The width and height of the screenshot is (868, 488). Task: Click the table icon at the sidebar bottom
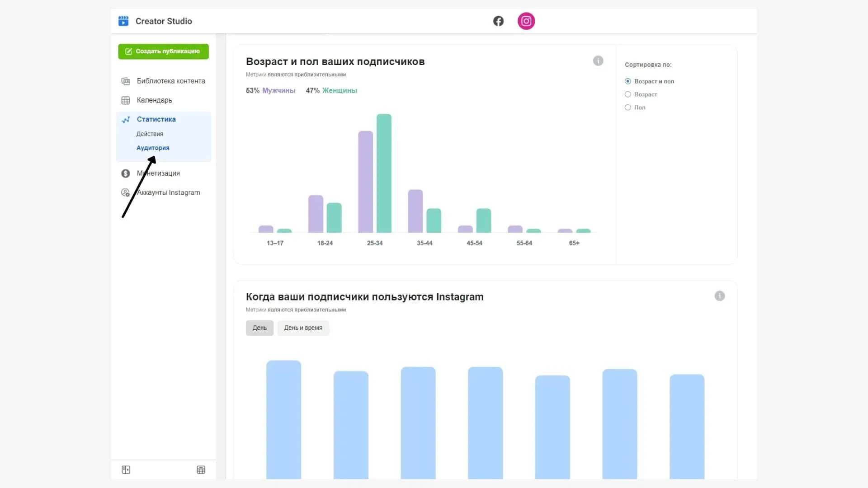(x=201, y=470)
